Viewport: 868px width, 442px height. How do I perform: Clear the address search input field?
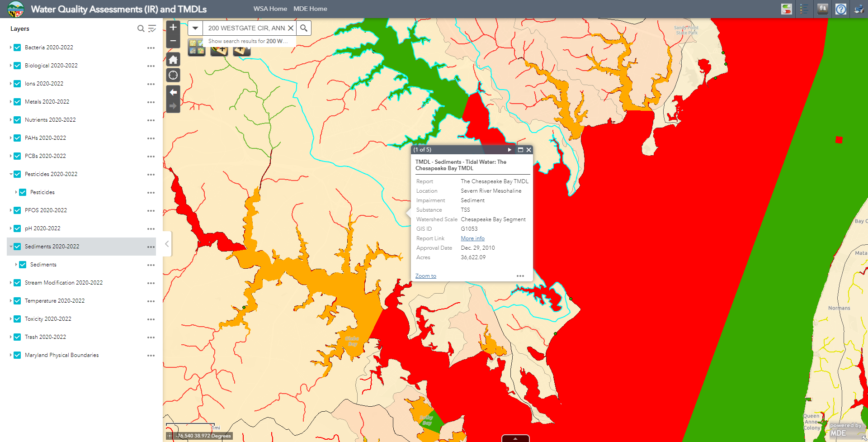pos(291,28)
